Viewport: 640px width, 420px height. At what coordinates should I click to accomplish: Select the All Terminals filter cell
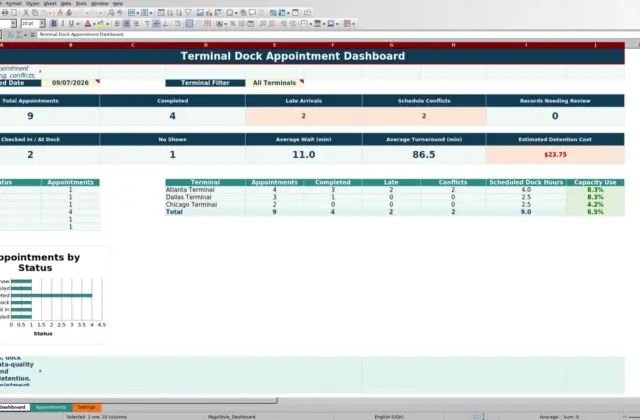(x=274, y=83)
